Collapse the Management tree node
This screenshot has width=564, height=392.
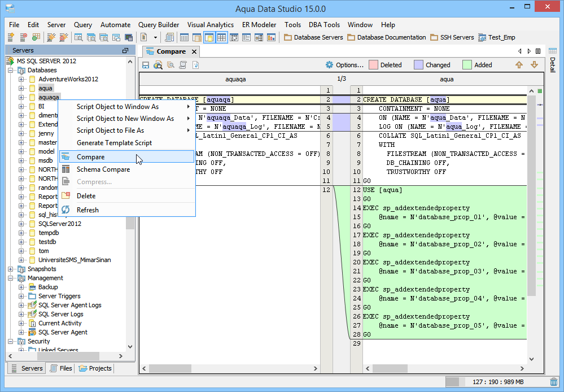pos(11,278)
